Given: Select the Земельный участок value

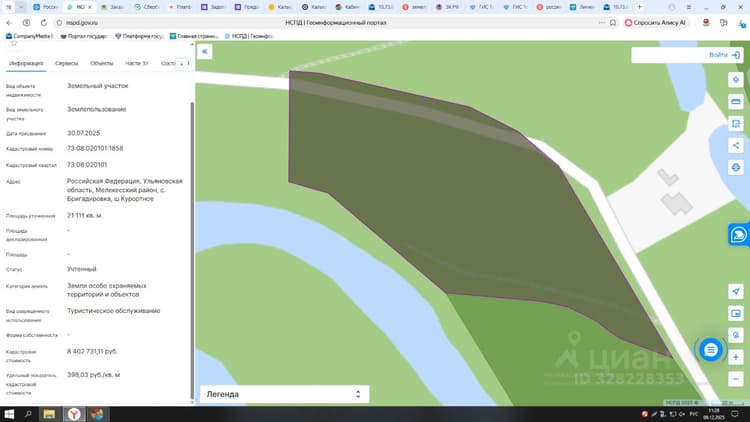Looking at the screenshot, I should 98,86.
